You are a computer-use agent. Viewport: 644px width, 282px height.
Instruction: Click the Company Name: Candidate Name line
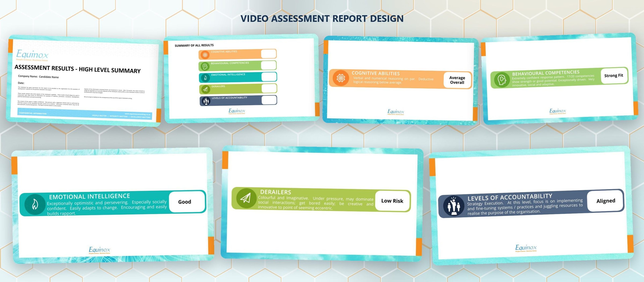(38, 77)
